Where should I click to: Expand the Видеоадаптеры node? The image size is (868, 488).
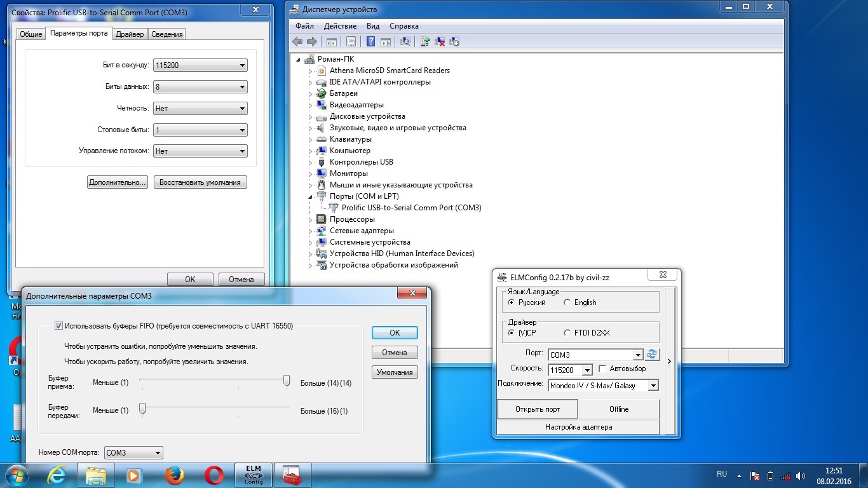tap(311, 105)
